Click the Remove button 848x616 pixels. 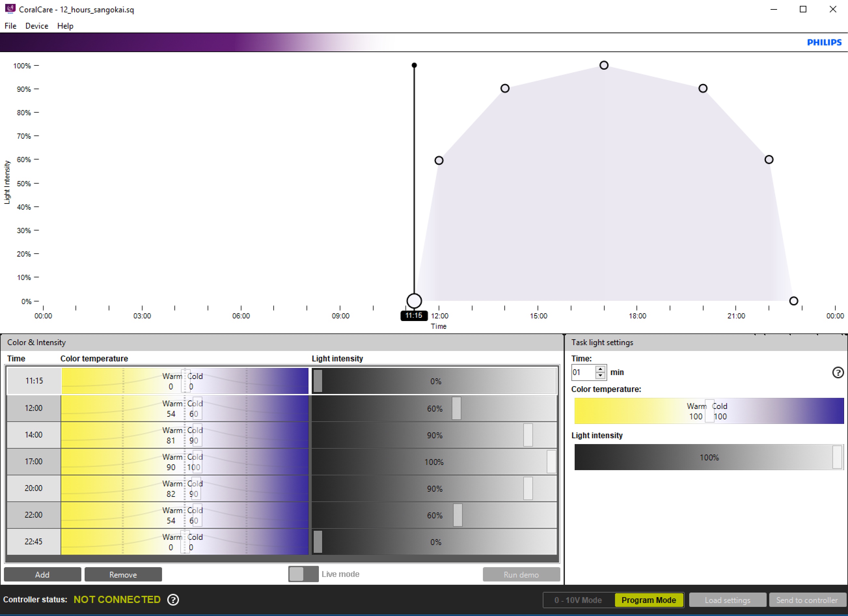pyautogui.click(x=123, y=574)
